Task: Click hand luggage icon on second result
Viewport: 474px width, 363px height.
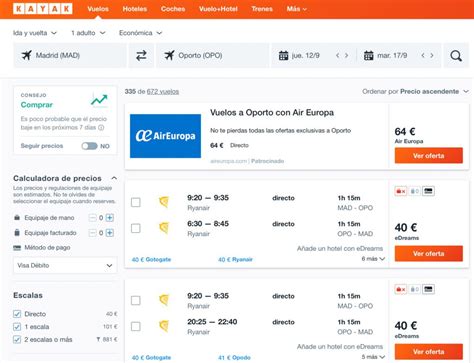Action: tap(400, 289)
